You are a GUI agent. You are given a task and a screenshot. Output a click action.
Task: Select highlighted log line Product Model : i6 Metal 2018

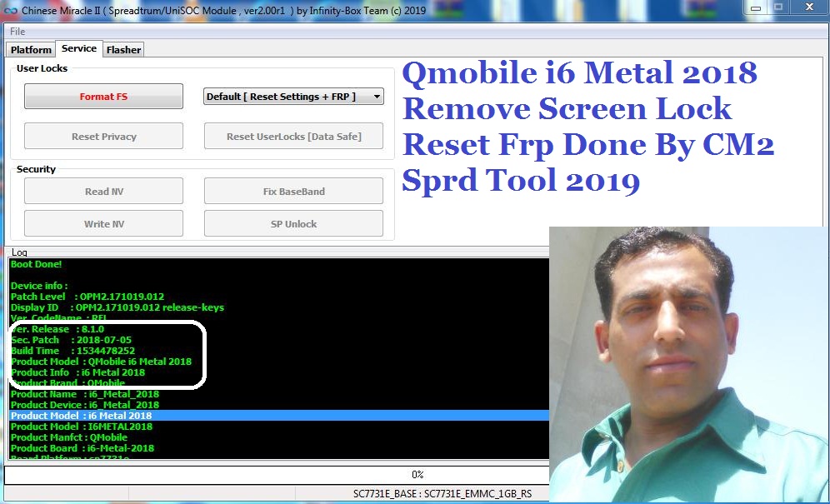(x=279, y=416)
